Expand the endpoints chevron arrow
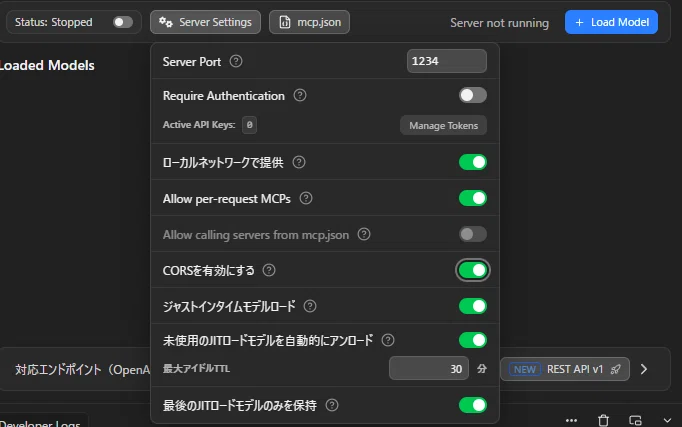This screenshot has height=427, width=682. coord(644,369)
